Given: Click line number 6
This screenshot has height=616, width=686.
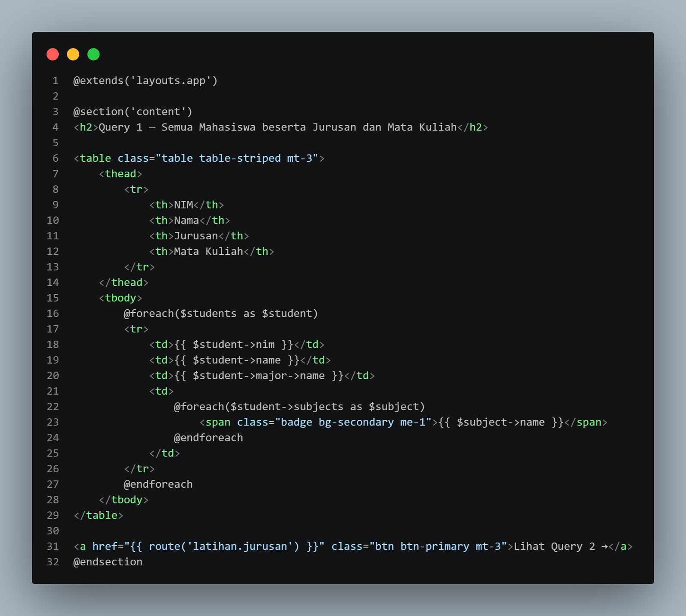Looking at the screenshot, I should click(x=56, y=158).
